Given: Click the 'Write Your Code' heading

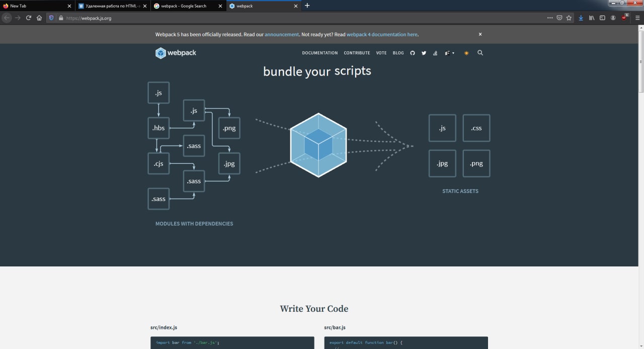Looking at the screenshot, I should pyautogui.click(x=314, y=309).
